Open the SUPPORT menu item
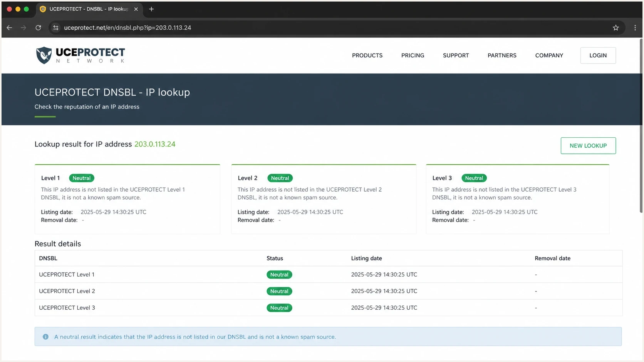The image size is (644, 362). tap(456, 55)
